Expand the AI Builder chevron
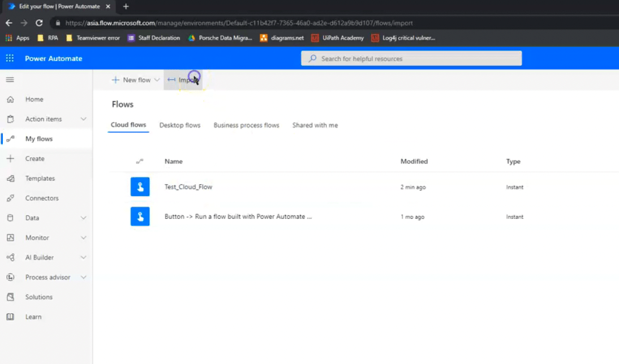The image size is (619, 364). pos(83,258)
